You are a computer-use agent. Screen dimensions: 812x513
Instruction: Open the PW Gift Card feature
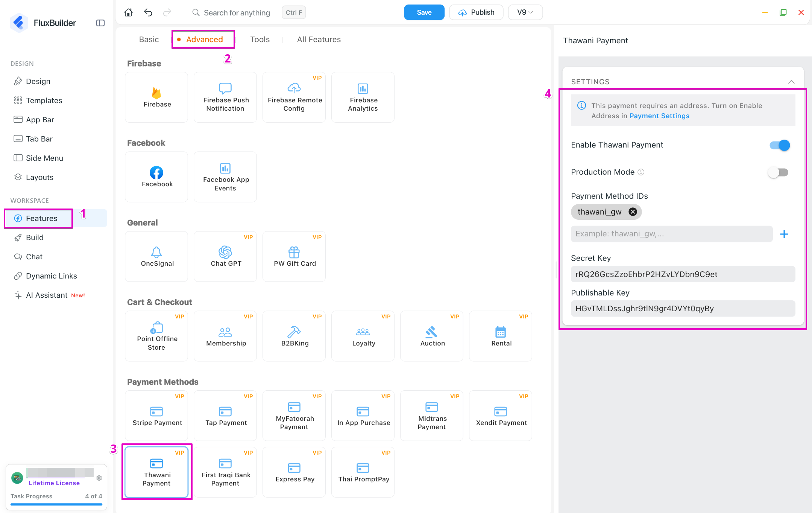294,256
